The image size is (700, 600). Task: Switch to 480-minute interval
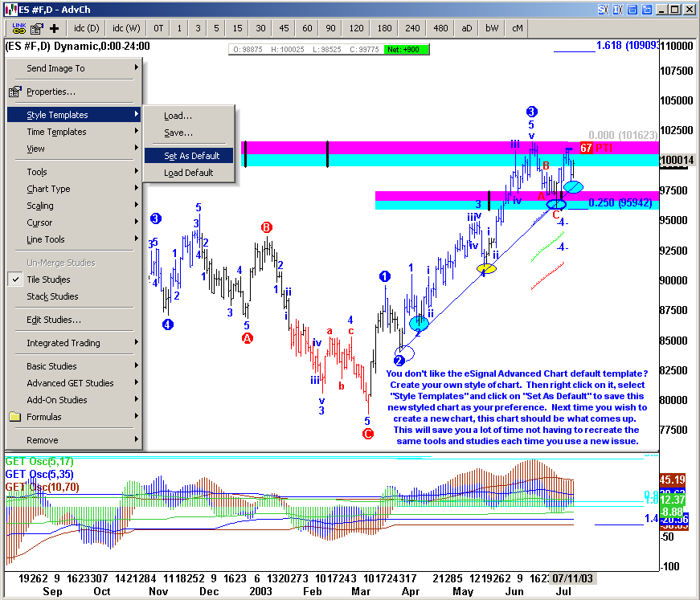click(x=440, y=29)
